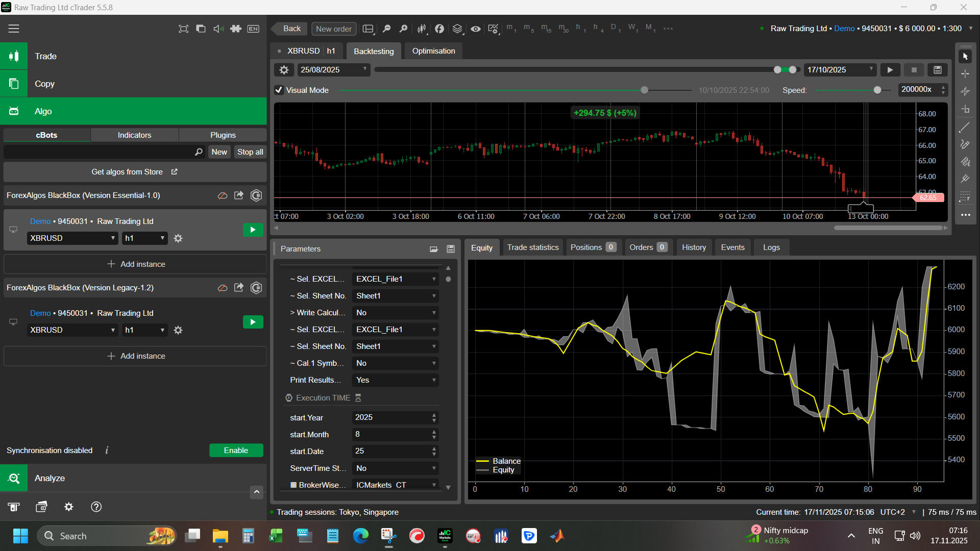The image size is (980, 551).
Task: Open settings gear for Essential-1.0 XBRUSD instance
Action: tap(178, 238)
